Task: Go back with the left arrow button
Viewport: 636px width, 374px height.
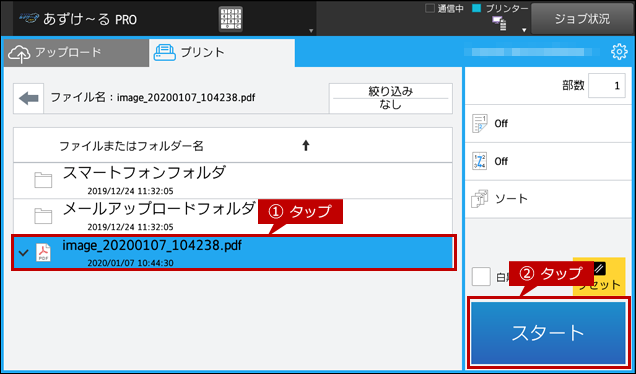Action: [28, 98]
